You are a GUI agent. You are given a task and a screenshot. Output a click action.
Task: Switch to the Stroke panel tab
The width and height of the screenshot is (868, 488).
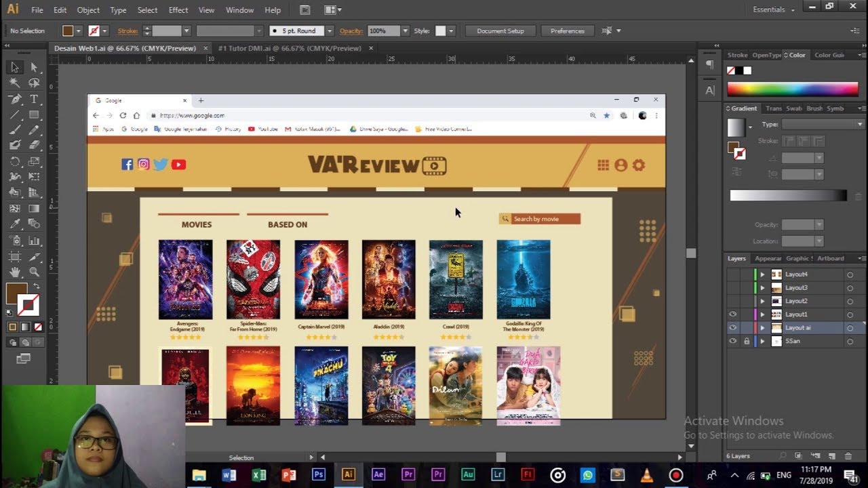[737, 55]
